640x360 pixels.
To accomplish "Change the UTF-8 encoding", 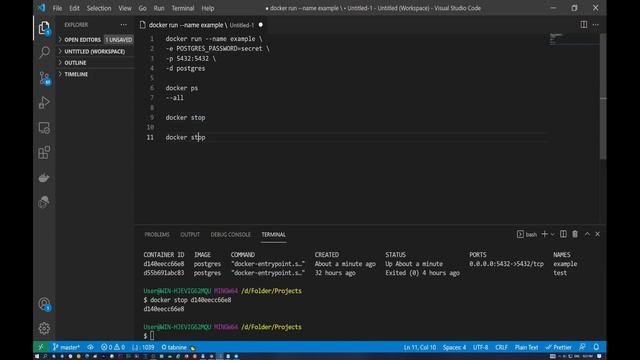I will click(x=480, y=347).
